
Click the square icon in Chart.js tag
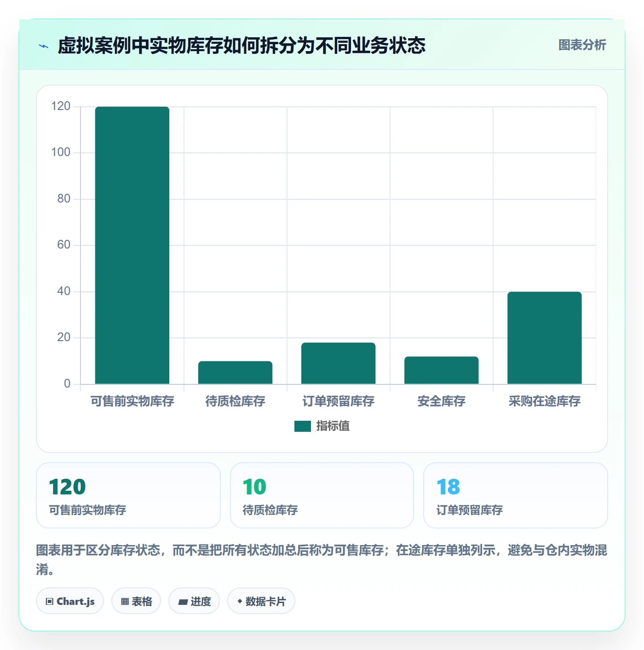(50, 602)
